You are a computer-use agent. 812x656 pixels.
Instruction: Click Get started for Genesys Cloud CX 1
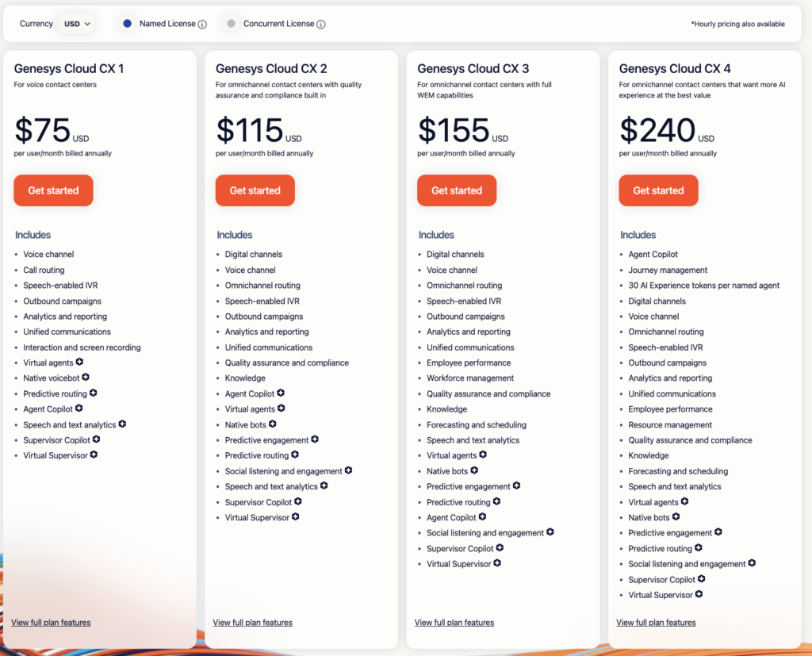tap(53, 190)
